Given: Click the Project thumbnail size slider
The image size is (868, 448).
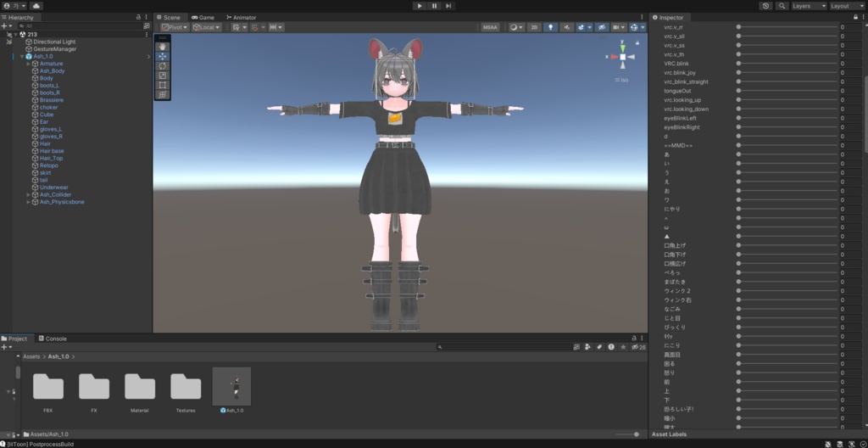Looking at the screenshot, I should coord(628,434).
